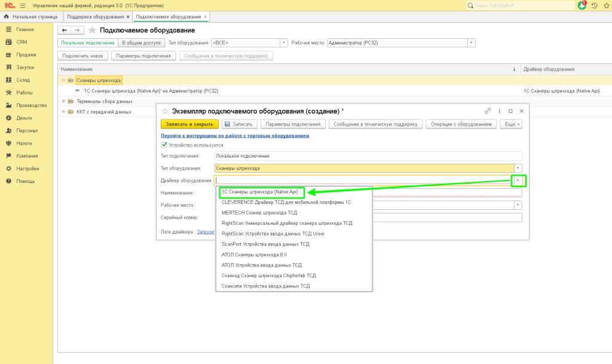Image resolution: width=612 pixels, height=364 pixels.
Task: Open the trade equipment instruction link
Action: [x=235, y=136]
